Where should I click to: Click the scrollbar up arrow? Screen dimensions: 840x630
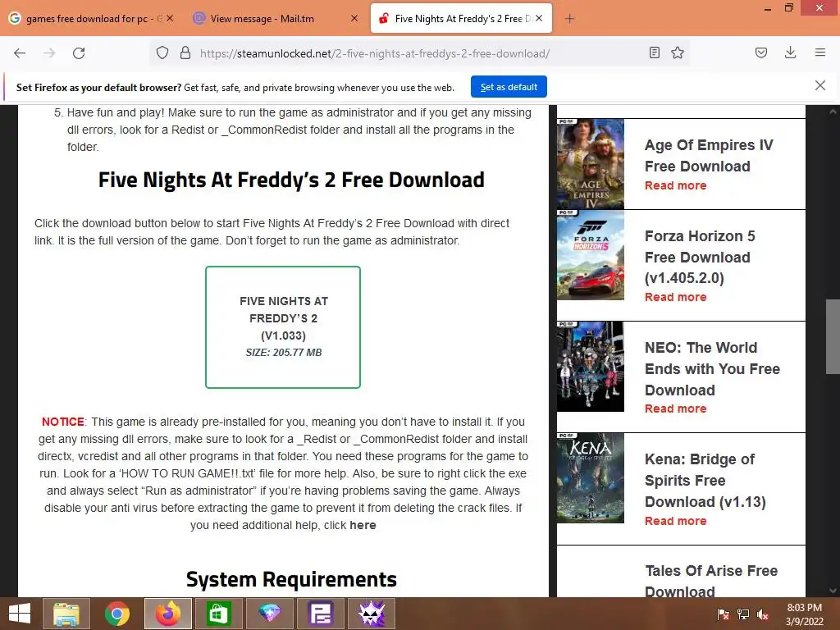coord(833,112)
